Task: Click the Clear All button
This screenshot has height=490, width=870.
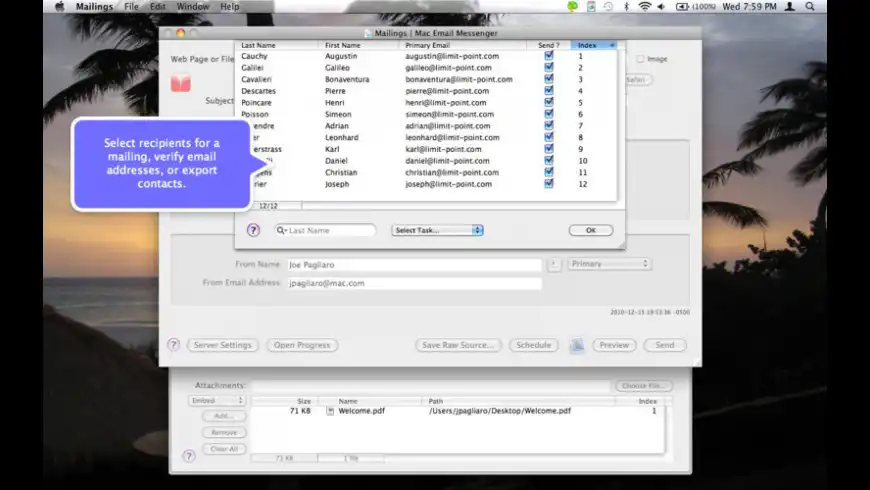Action: [x=224, y=449]
